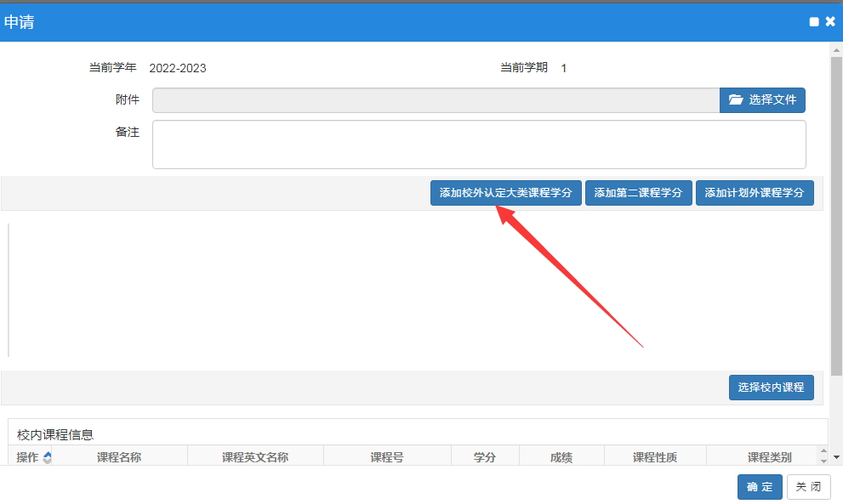The image size is (843, 504).
Task: Click into the 备注 text area
Action: coord(479,144)
